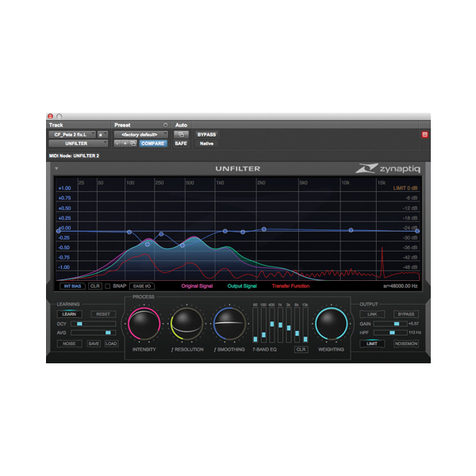Toggle the COMPARE button
Screen dimensions: 476x476
[x=152, y=144]
